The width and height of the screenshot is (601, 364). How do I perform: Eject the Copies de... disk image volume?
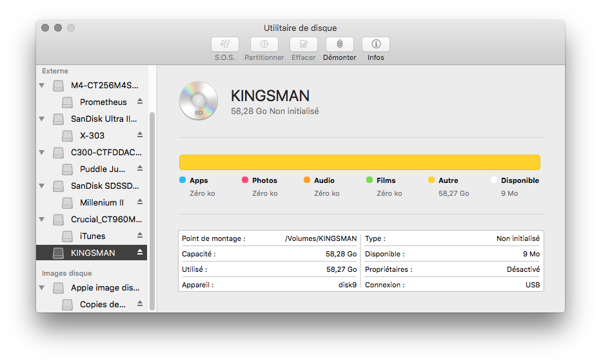click(x=140, y=304)
